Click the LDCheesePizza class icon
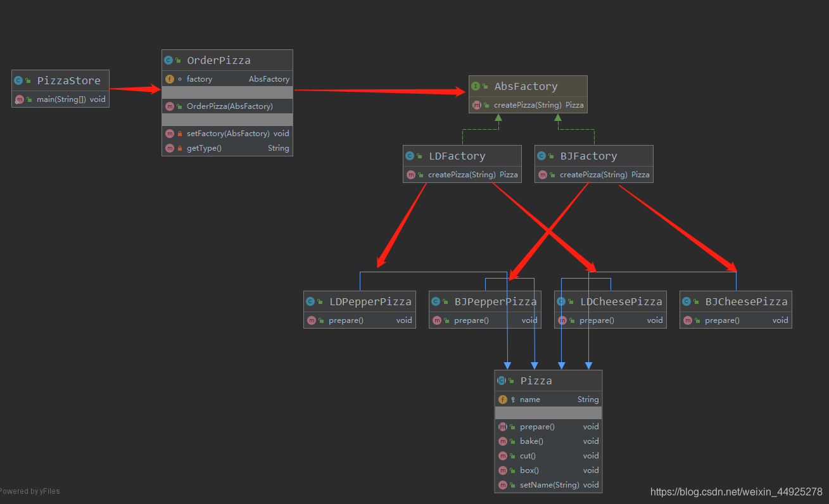 point(561,301)
